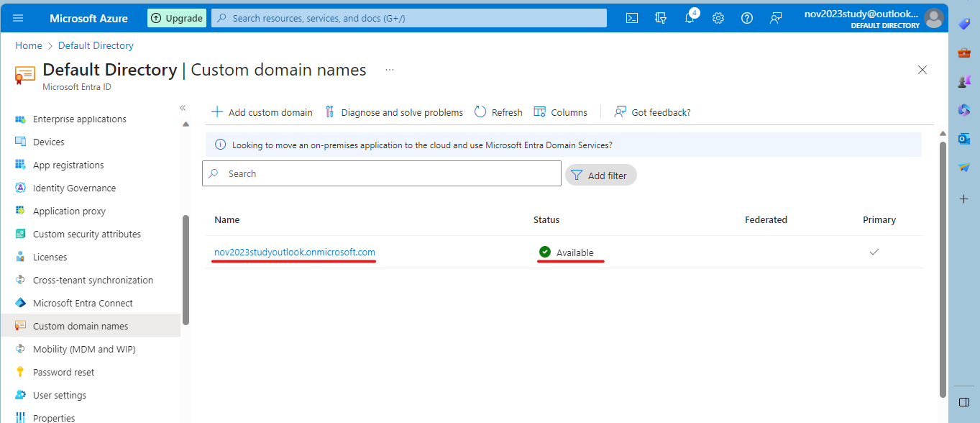The width and height of the screenshot is (980, 423).
Task: Click the green Available check icon
Action: click(x=545, y=252)
